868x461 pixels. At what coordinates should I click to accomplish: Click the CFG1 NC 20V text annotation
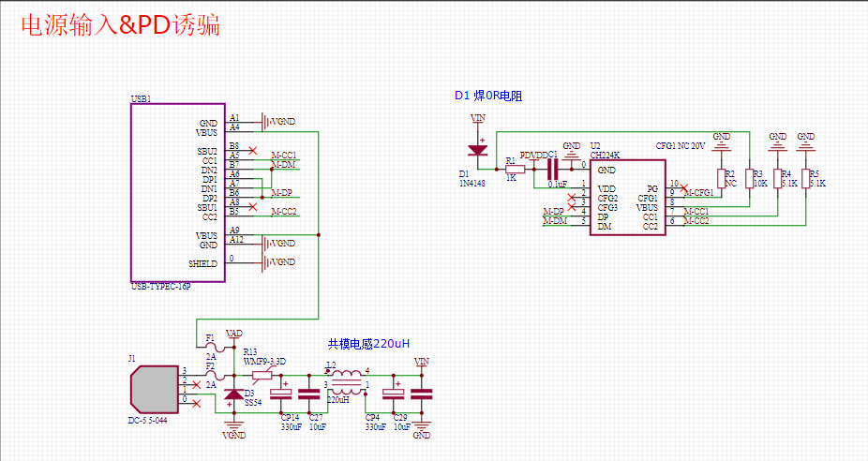tap(681, 146)
